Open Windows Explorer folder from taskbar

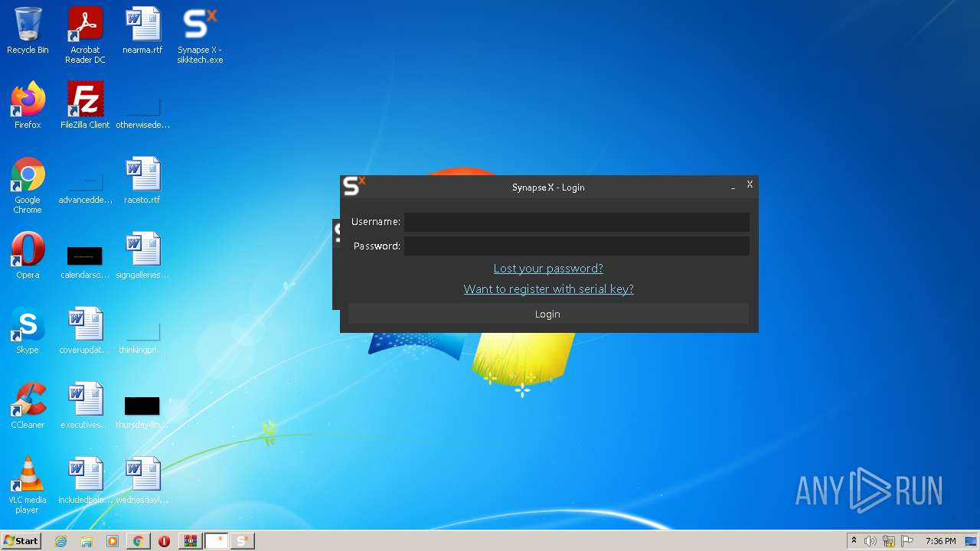(x=87, y=541)
